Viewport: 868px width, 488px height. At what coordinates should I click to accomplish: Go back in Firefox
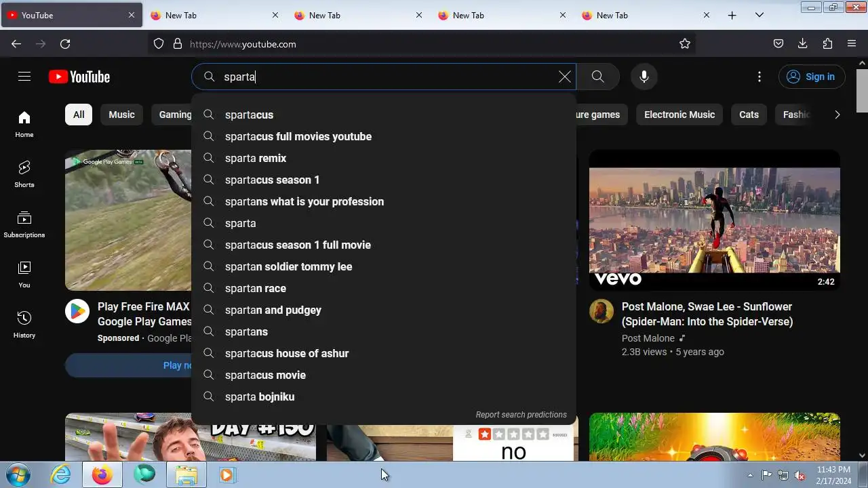click(x=16, y=44)
